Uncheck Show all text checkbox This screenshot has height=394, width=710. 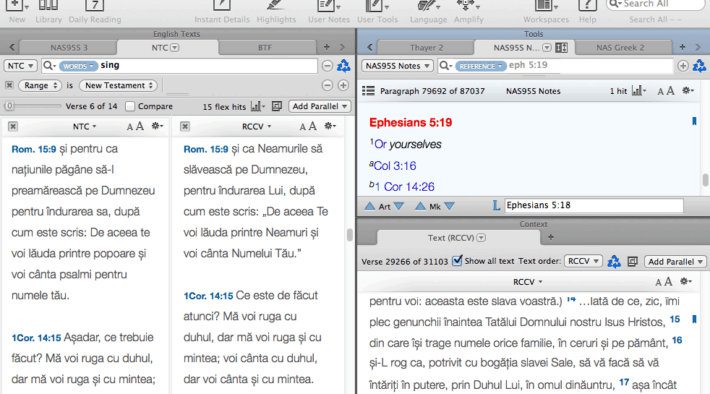pyautogui.click(x=457, y=261)
